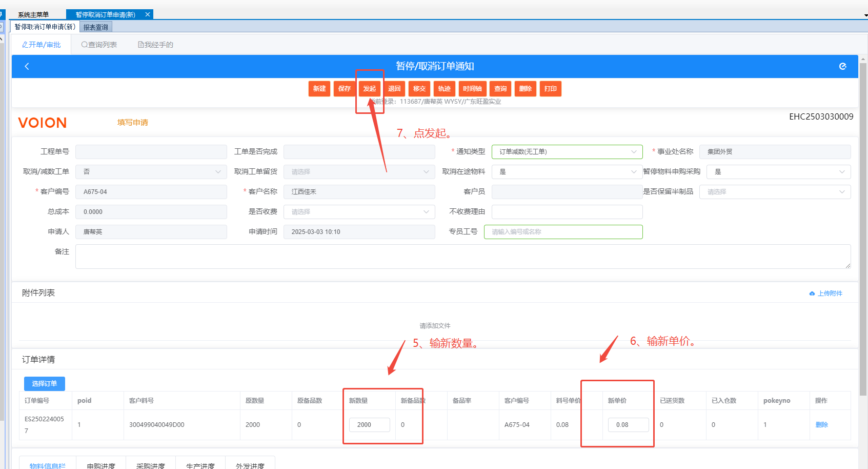Open the 取消/减数工单 dropdown
This screenshot has width=868, height=469.
tap(151, 172)
